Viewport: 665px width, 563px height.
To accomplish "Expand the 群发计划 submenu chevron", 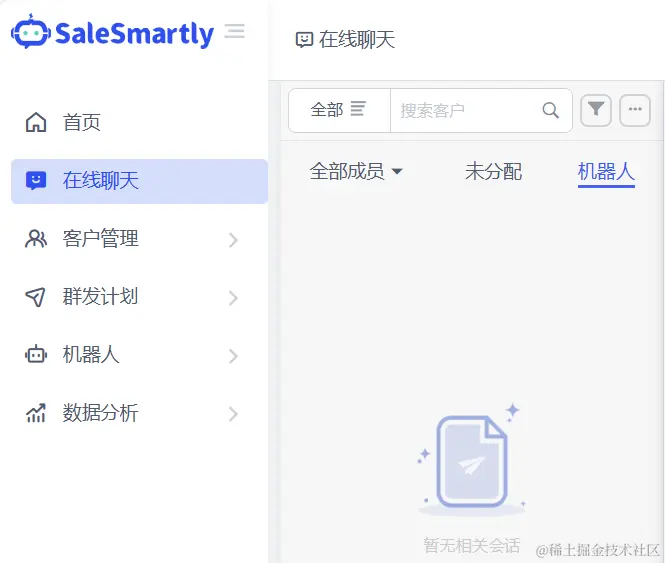I will (233, 298).
